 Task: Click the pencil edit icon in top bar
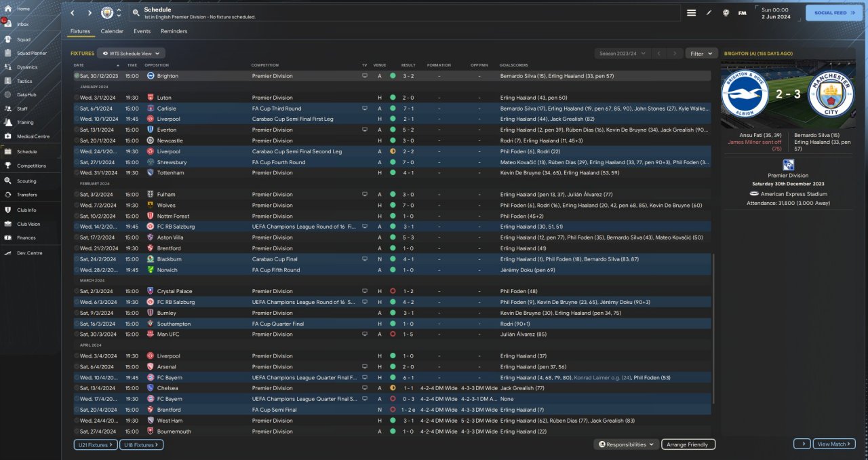(x=709, y=13)
